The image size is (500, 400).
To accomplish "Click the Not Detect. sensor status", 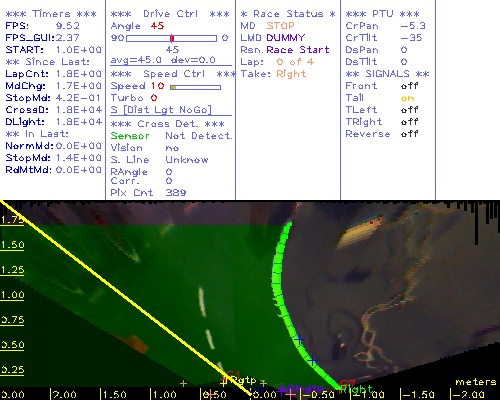I will pyautogui.click(x=199, y=136).
